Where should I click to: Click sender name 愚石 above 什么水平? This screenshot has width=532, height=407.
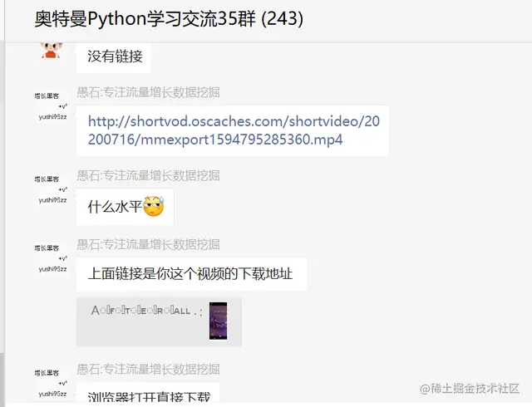tap(148, 175)
